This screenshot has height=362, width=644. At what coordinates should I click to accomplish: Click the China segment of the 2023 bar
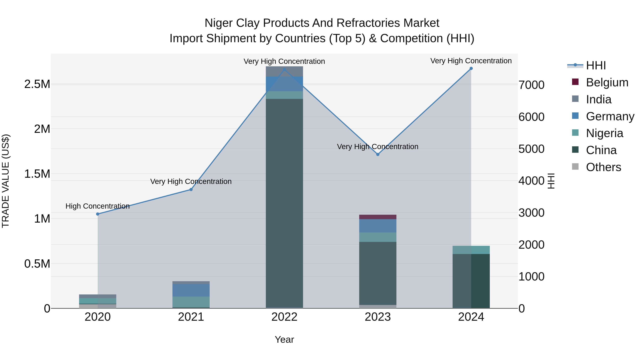tap(378, 273)
